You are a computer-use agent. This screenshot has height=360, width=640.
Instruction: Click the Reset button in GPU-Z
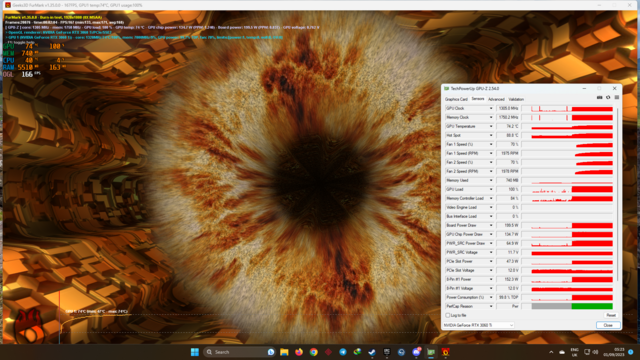click(x=611, y=316)
